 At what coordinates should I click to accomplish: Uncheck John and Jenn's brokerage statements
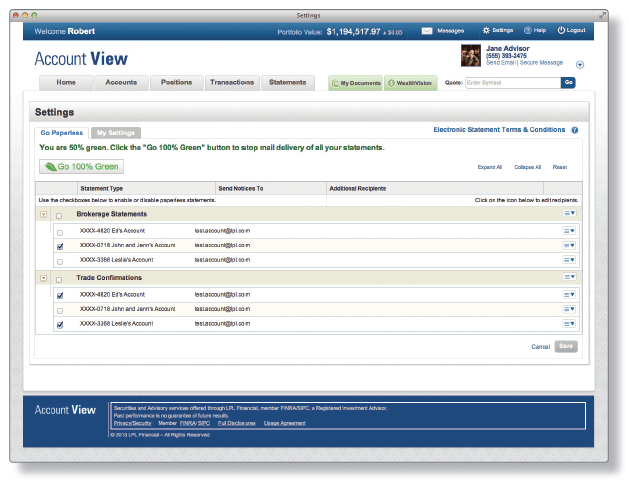coord(60,247)
